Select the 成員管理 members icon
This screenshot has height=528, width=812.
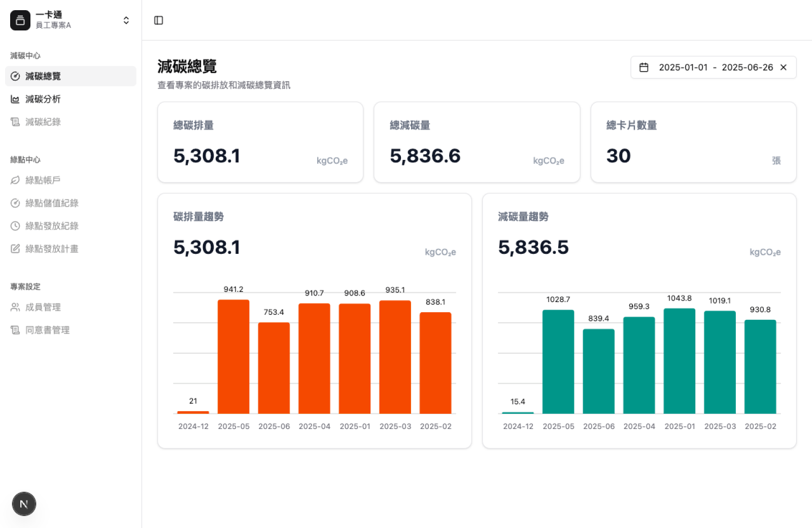(16, 307)
